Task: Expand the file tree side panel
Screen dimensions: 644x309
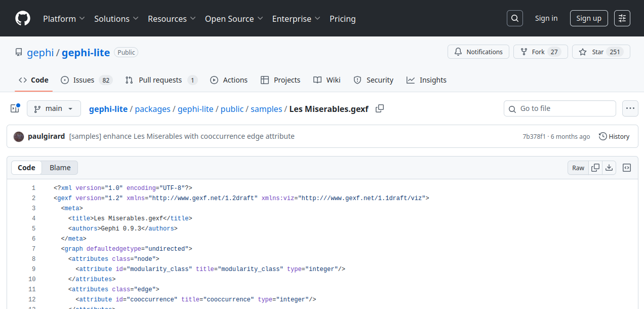Action: tap(15, 108)
